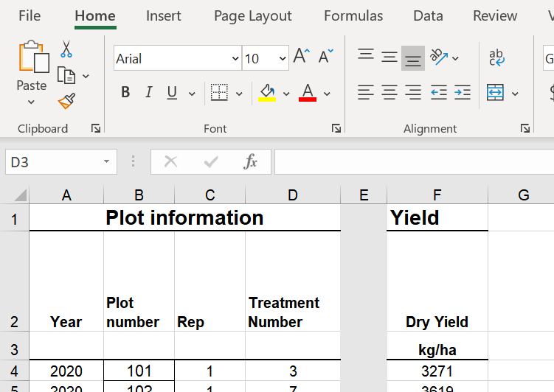Click the Wrap Text icon
554x392 pixels.
496,57
